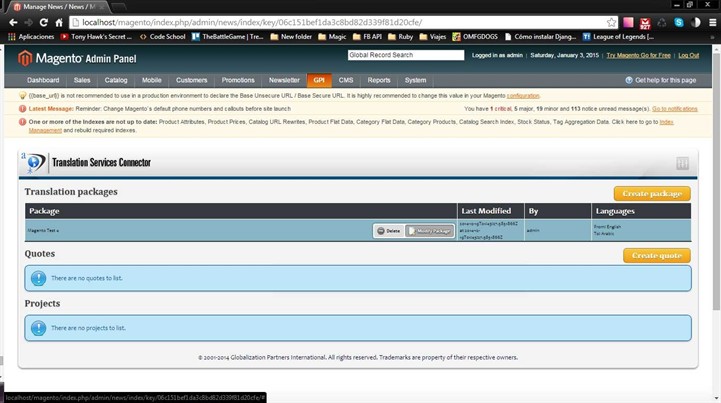Viewport: 721px width, 403px height.
Task: Open the Customers menu
Action: tap(191, 80)
